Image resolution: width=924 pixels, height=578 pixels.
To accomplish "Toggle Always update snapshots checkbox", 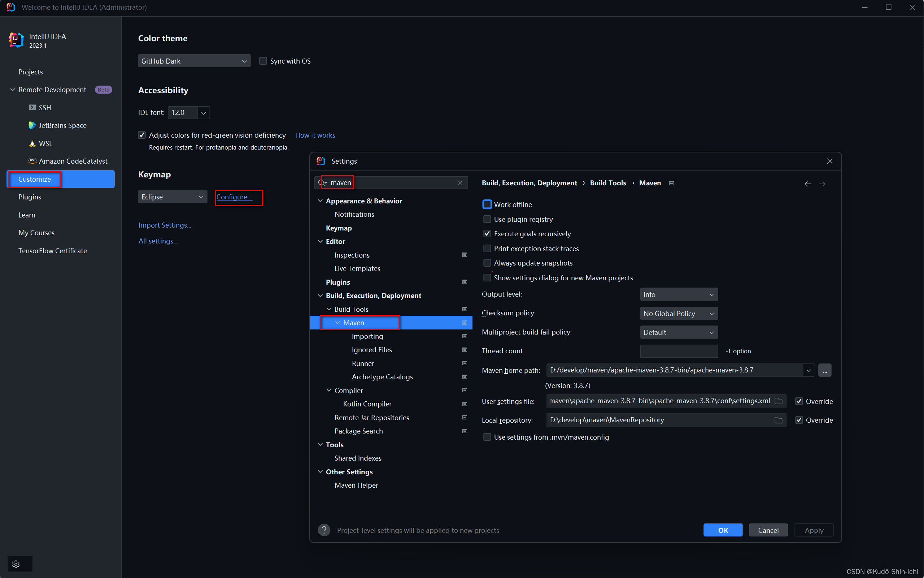I will click(487, 263).
